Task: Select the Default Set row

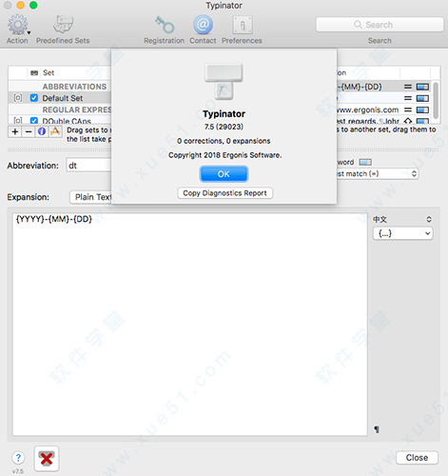Action: tap(60, 98)
